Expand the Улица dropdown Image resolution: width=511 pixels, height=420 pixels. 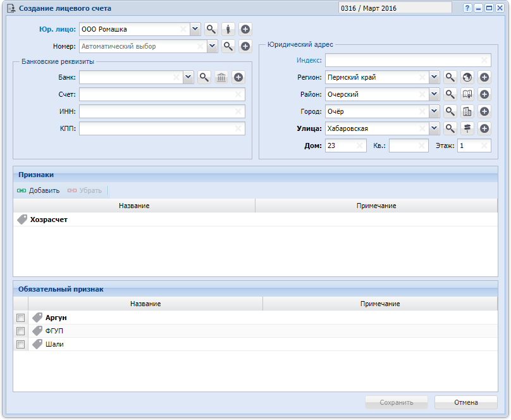point(434,128)
